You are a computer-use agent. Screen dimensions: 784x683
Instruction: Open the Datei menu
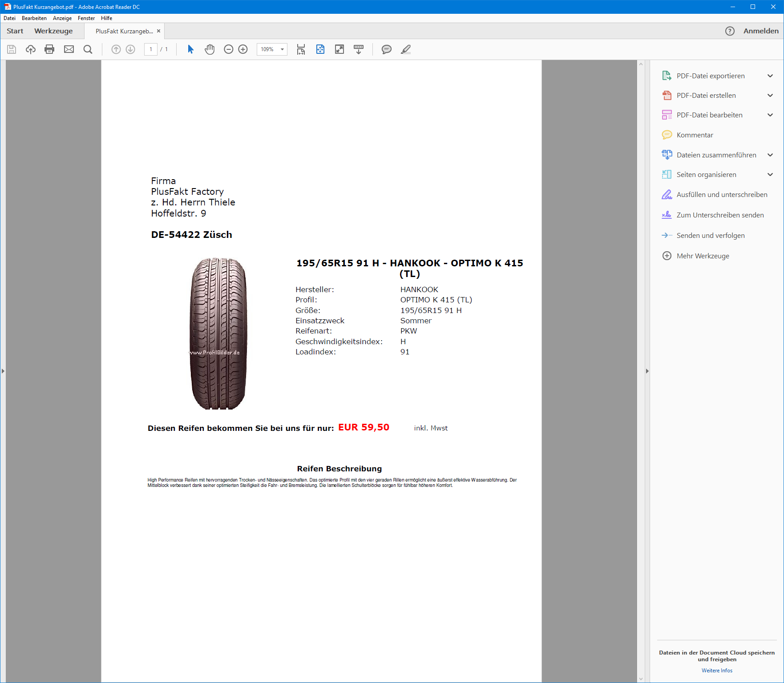pos(10,18)
